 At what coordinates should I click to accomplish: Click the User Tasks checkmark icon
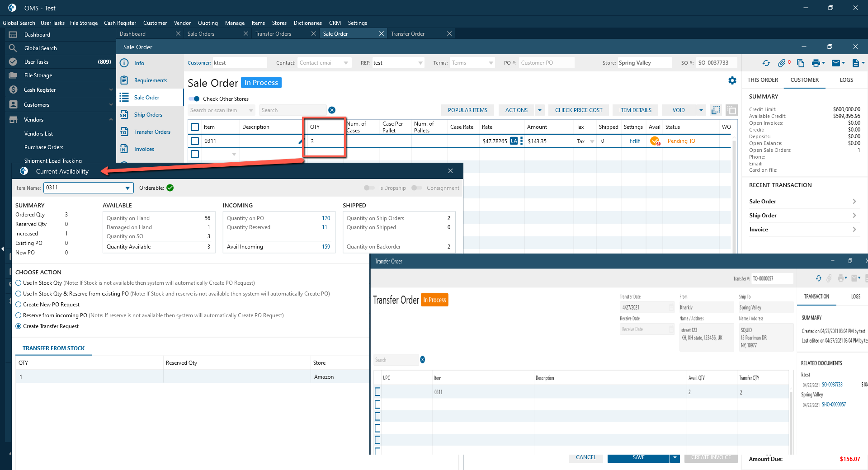pos(13,62)
